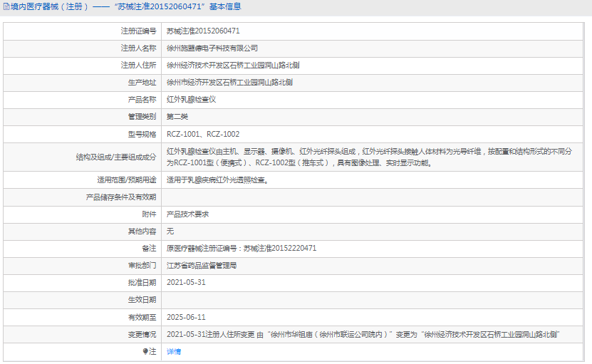
Task: Click attachment value 产品技术要求
Action: (187, 214)
